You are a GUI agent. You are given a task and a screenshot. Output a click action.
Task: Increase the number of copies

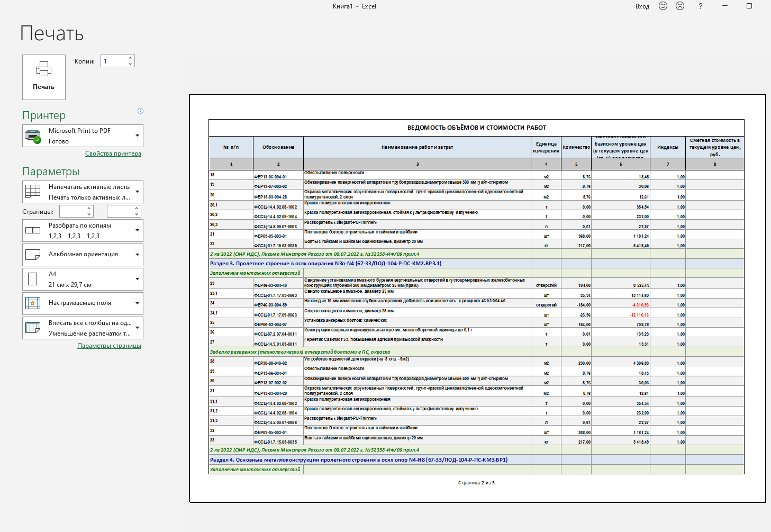coord(130,58)
